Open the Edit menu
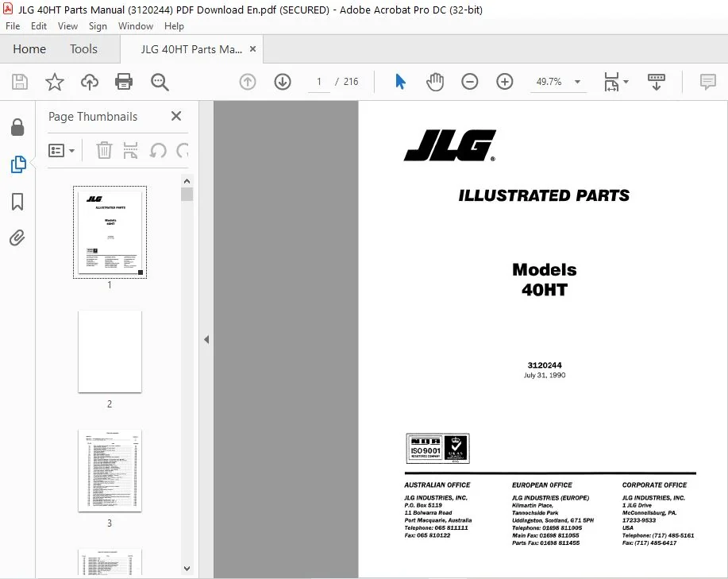728x579 pixels. click(39, 26)
